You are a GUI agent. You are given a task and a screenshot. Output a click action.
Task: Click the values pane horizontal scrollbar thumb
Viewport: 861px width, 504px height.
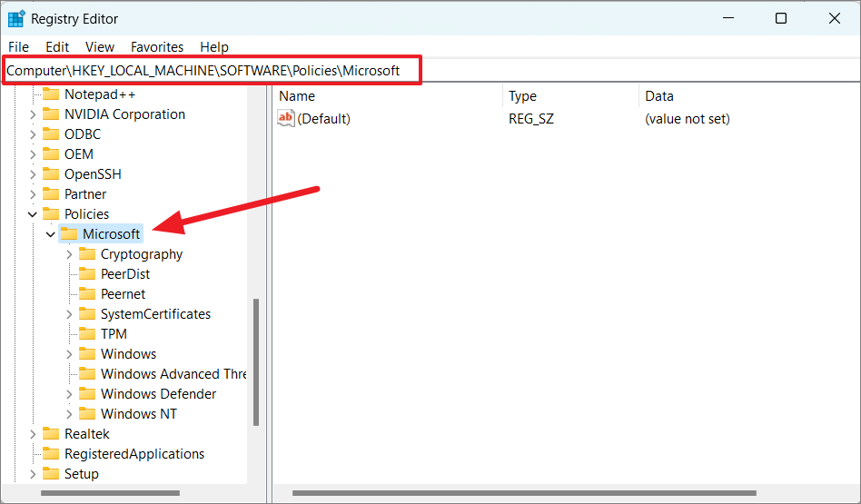click(524, 493)
